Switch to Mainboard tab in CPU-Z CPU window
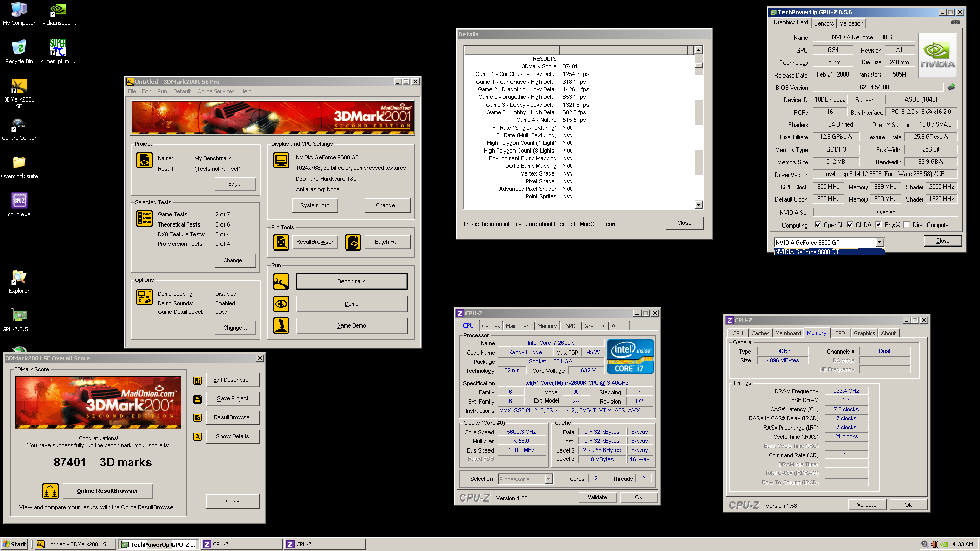Screen dimensions: 980x551 tap(519, 326)
